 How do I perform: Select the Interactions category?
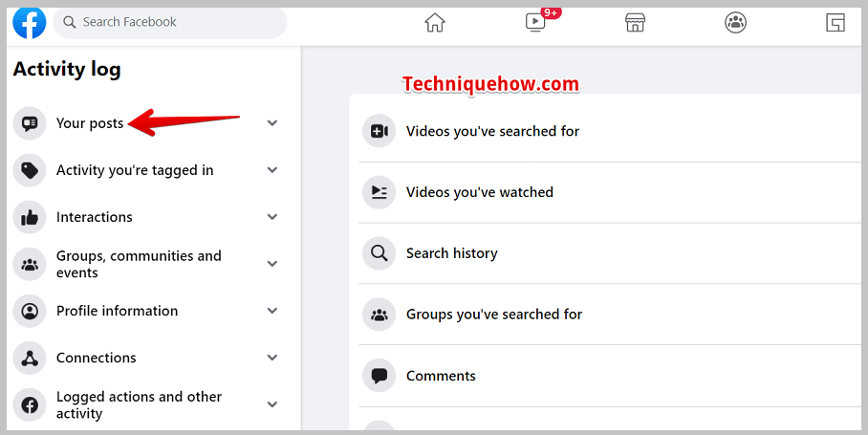point(94,217)
